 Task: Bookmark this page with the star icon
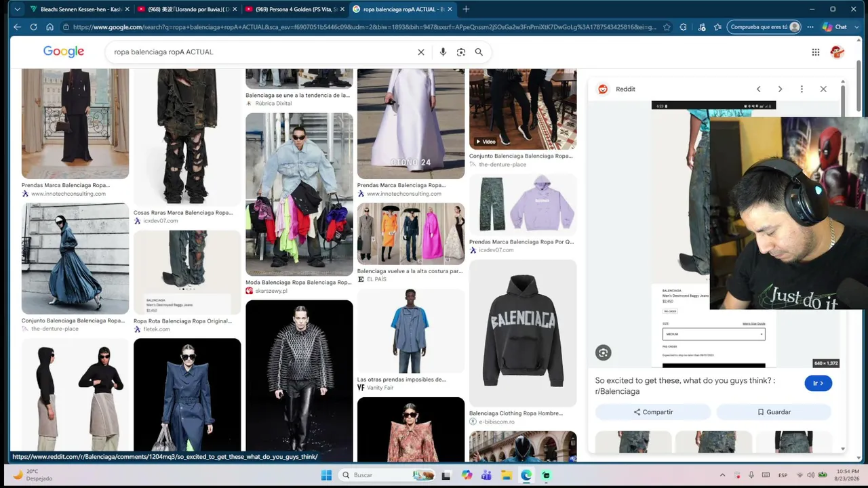pos(667,27)
